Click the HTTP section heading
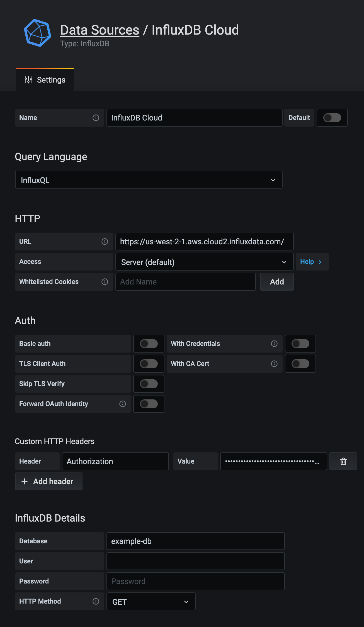 (28, 218)
